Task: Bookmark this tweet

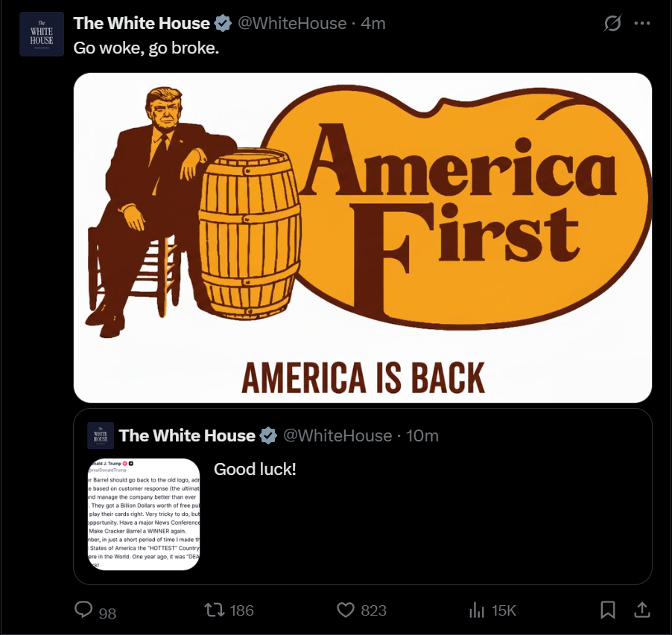Action: 608,610
